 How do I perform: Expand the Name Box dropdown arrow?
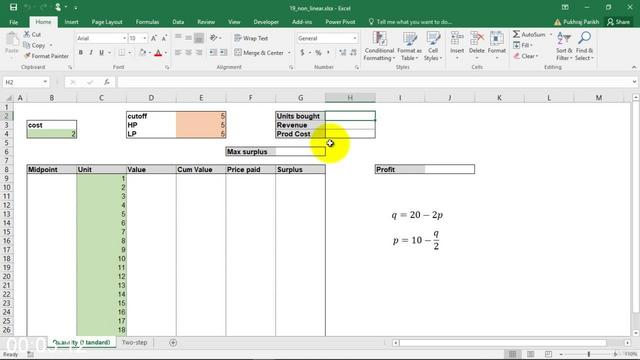[45, 82]
